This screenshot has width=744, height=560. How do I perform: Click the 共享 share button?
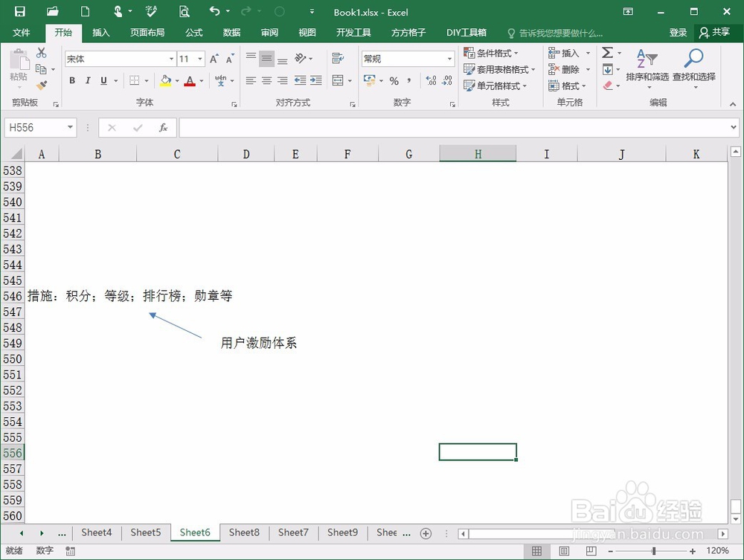coord(714,32)
